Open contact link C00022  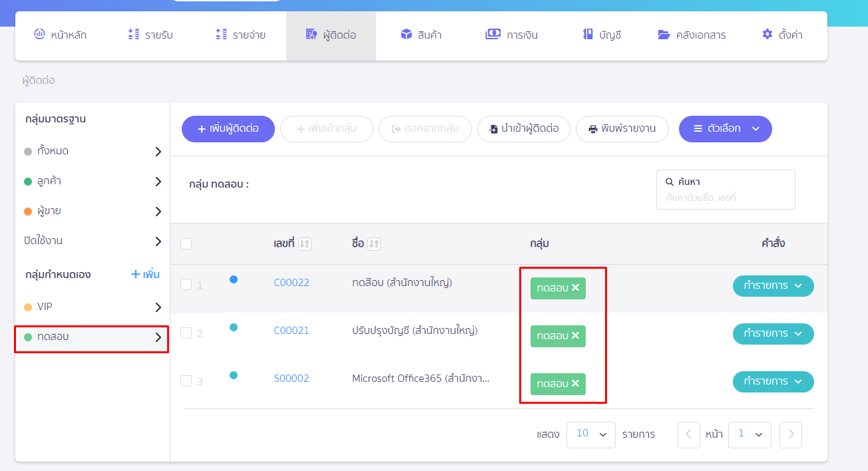point(292,283)
